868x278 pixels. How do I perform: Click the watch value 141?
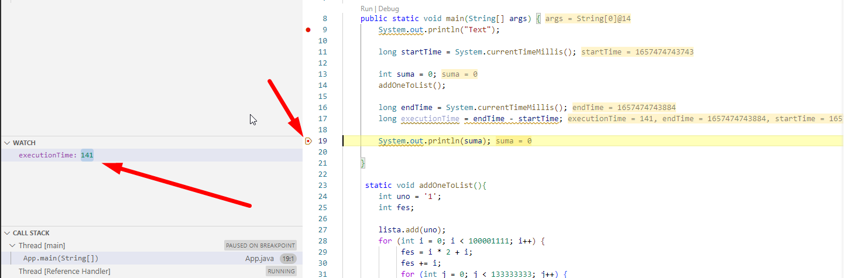(87, 155)
